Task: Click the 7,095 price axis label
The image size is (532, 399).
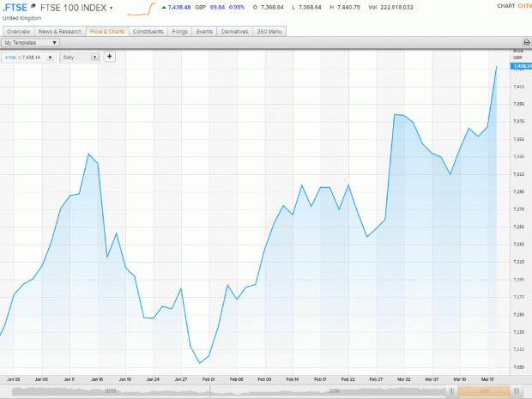Action: click(x=519, y=367)
